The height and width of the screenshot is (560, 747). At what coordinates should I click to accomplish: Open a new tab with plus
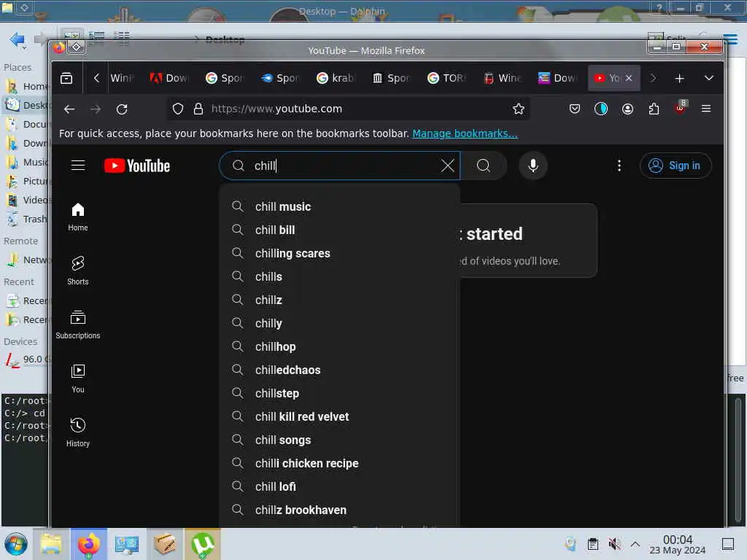coord(679,78)
